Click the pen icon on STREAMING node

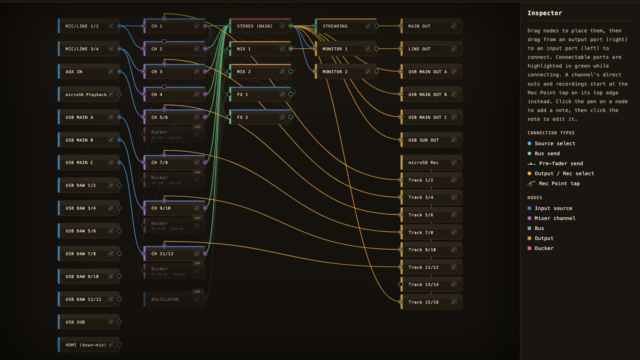pyautogui.click(x=368, y=26)
